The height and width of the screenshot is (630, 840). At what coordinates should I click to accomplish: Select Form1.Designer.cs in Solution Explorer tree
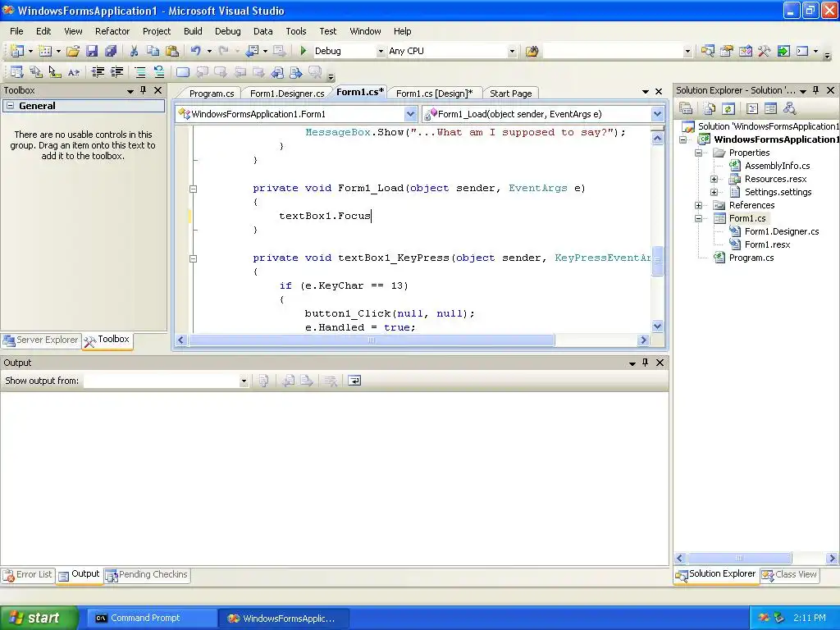point(782,231)
